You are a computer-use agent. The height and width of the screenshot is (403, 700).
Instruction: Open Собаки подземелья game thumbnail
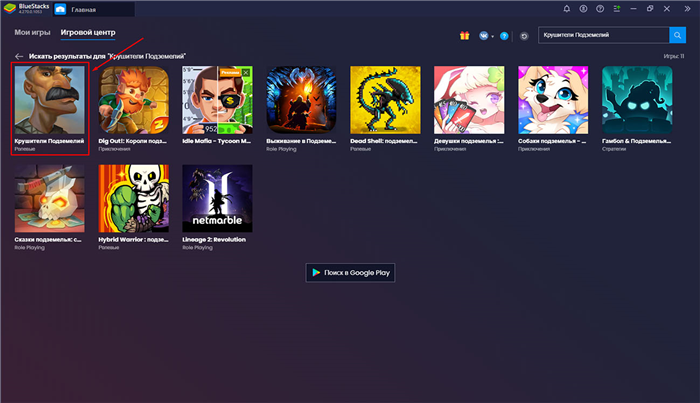(x=553, y=100)
